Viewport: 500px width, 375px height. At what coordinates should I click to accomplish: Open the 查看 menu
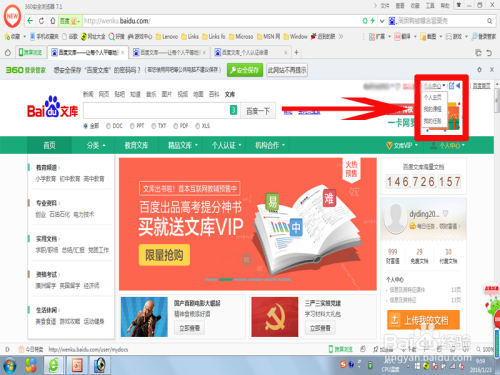[x=400, y=6]
